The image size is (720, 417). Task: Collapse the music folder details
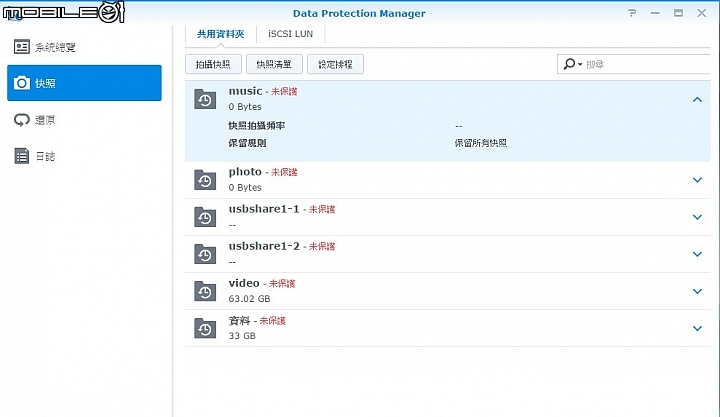tap(697, 100)
